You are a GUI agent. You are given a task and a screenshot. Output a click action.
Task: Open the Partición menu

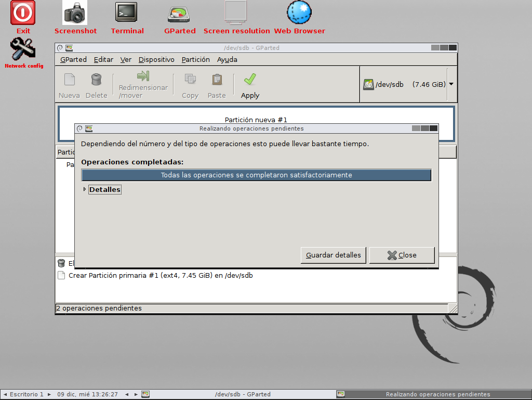pyautogui.click(x=196, y=59)
